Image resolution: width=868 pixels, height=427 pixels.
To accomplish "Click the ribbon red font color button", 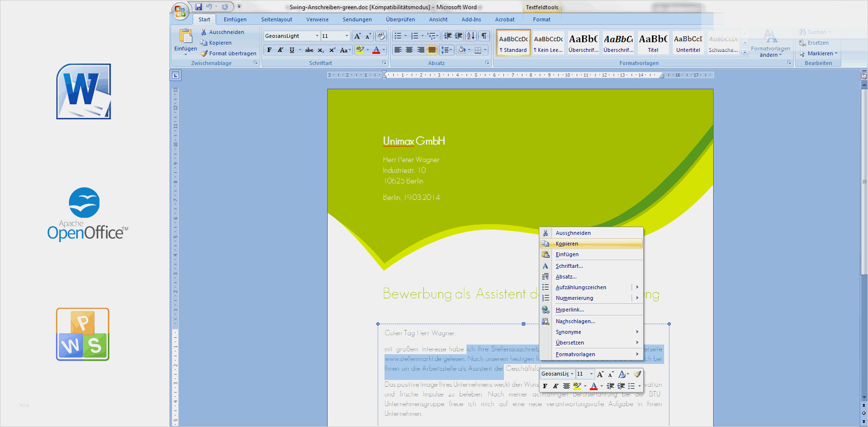I will (376, 50).
